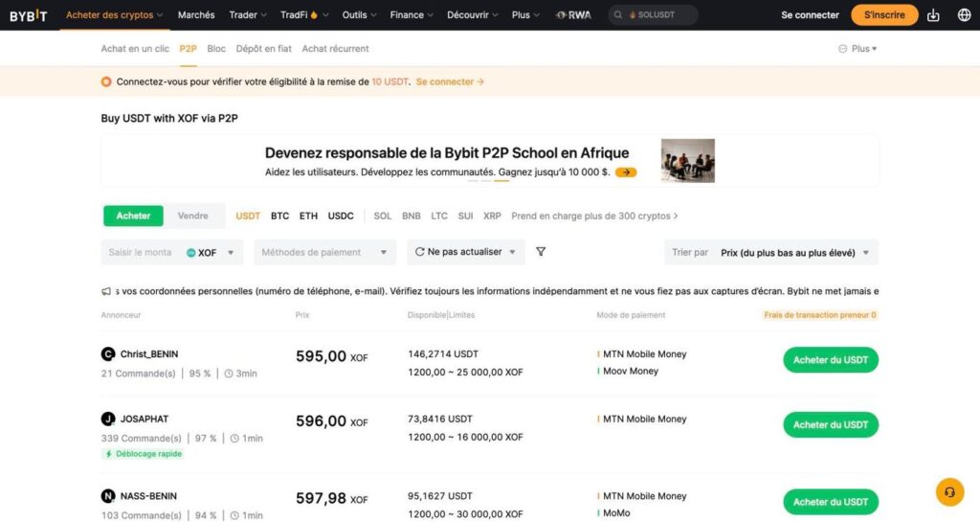The width and height of the screenshot is (980, 522).
Task: Open the filter funnel icon
Action: 541,251
